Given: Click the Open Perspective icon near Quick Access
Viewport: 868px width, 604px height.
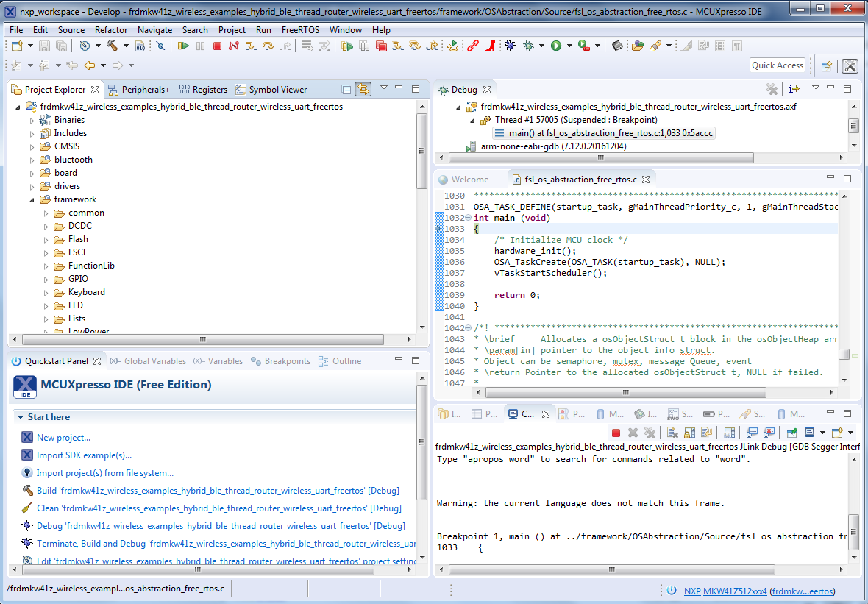Looking at the screenshot, I should click(x=826, y=65).
